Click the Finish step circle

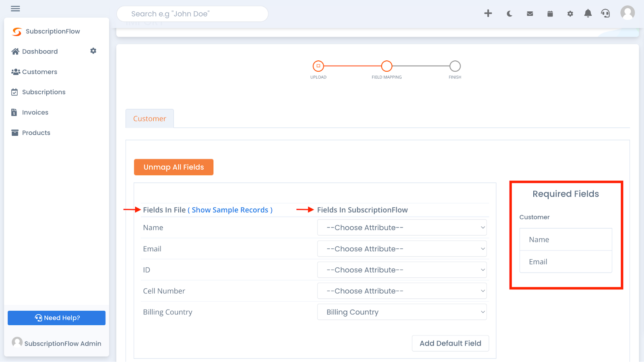455,66
